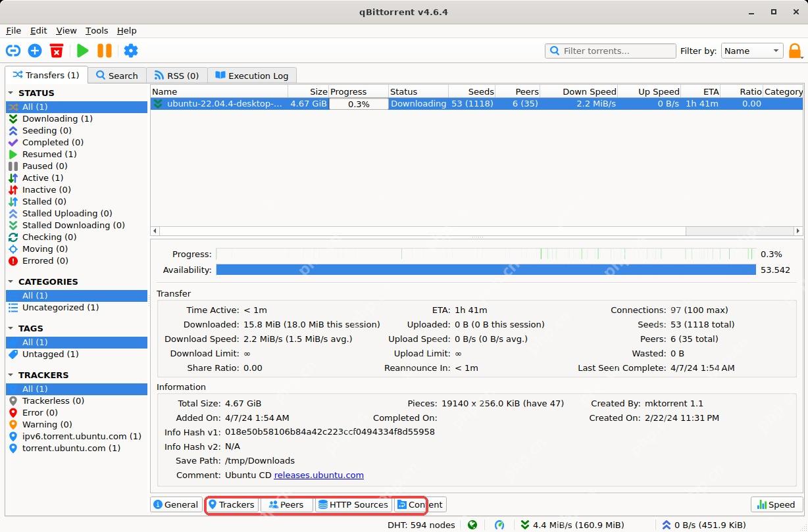The height and width of the screenshot is (532, 808).
Task: Collapse the CATEGORIES section
Action: pos(11,281)
